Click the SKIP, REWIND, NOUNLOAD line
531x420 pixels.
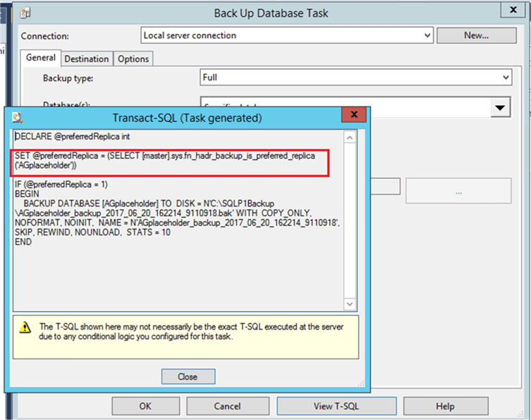tap(92, 232)
